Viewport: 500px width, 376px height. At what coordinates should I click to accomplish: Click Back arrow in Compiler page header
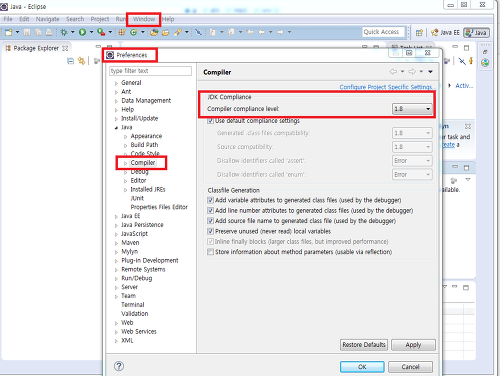(x=394, y=72)
